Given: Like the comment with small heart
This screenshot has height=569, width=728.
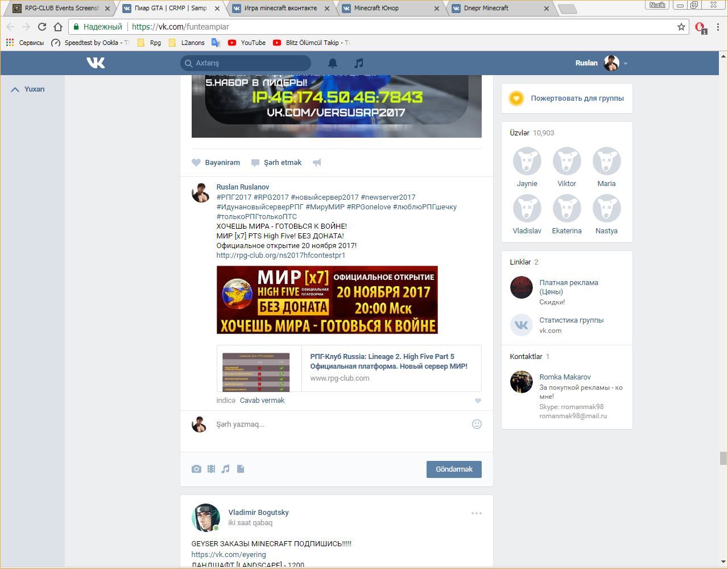Looking at the screenshot, I should (x=478, y=401).
